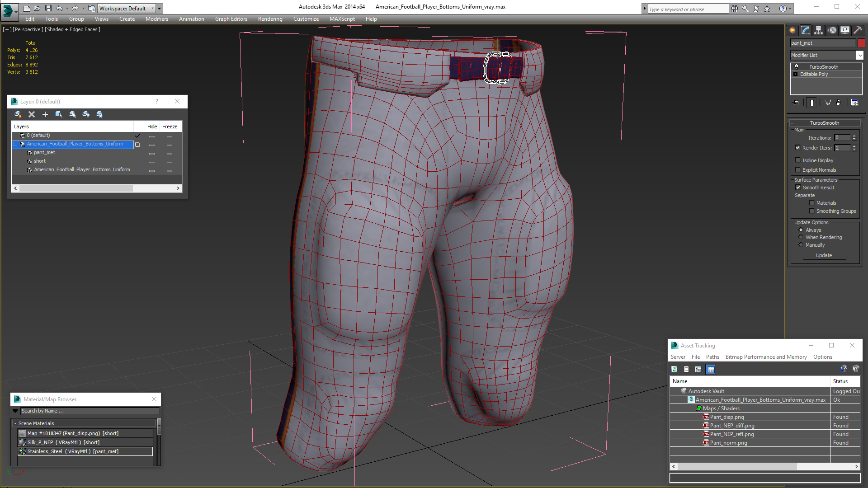Open the Display command panel tab

point(845,30)
